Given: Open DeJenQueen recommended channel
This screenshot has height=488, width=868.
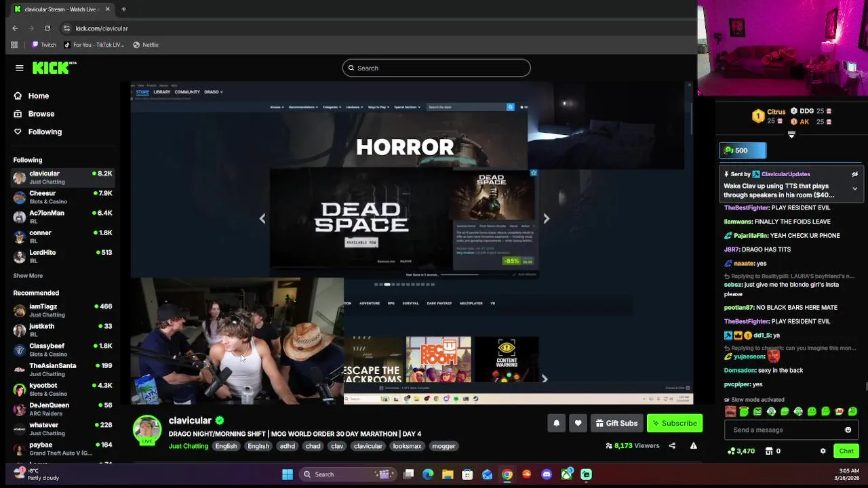Looking at the screenshot, I should (62, 409).
